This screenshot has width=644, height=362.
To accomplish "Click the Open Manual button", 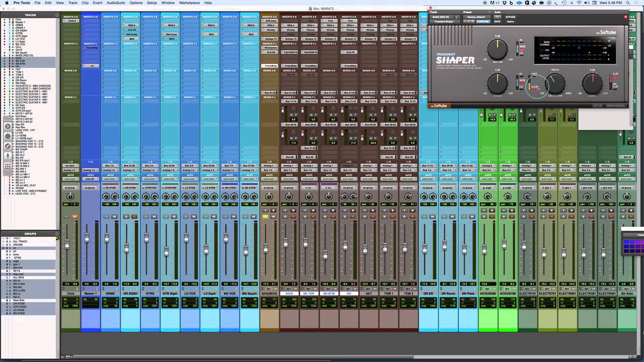I will pyautogui.click(x=616, y=106).
